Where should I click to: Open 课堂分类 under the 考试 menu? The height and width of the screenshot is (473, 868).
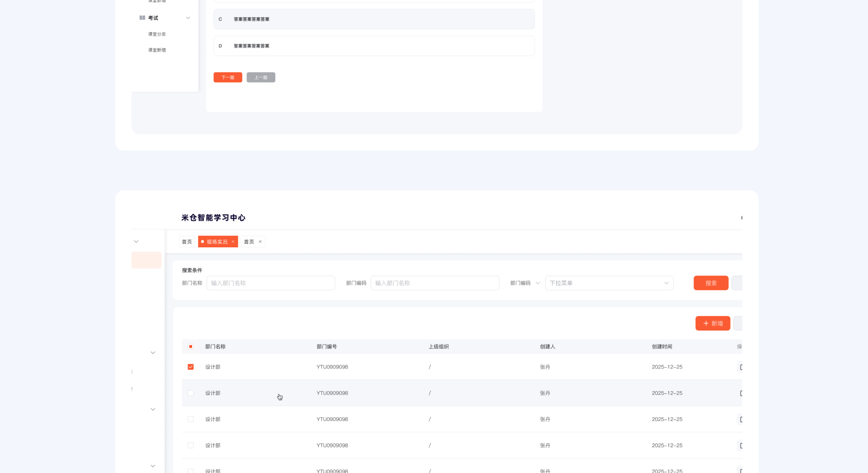[x=157, y=34]
